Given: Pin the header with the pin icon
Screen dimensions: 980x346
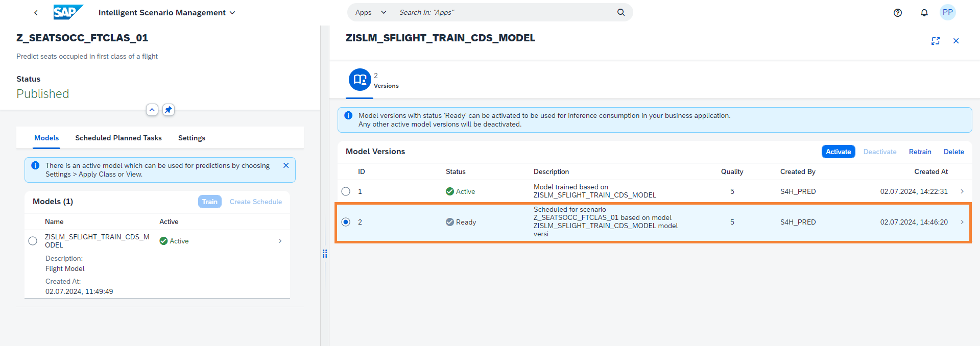Looking at the screenshot, I should [x=168, y=110].
